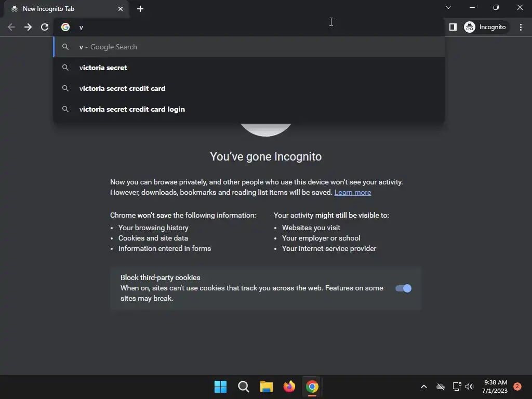Select 'victoria secret credit card login' suggestion
532x399 pixels.
tap(249, 109)
